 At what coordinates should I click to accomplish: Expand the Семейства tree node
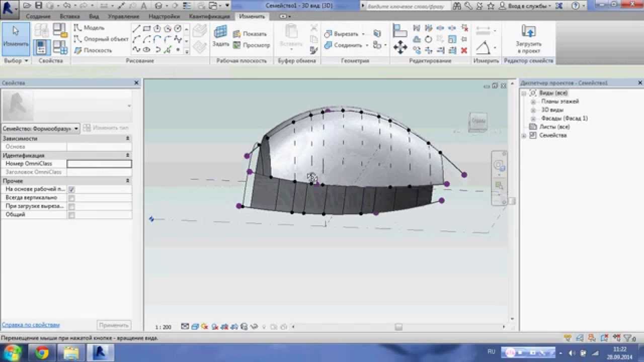point(524,135)
